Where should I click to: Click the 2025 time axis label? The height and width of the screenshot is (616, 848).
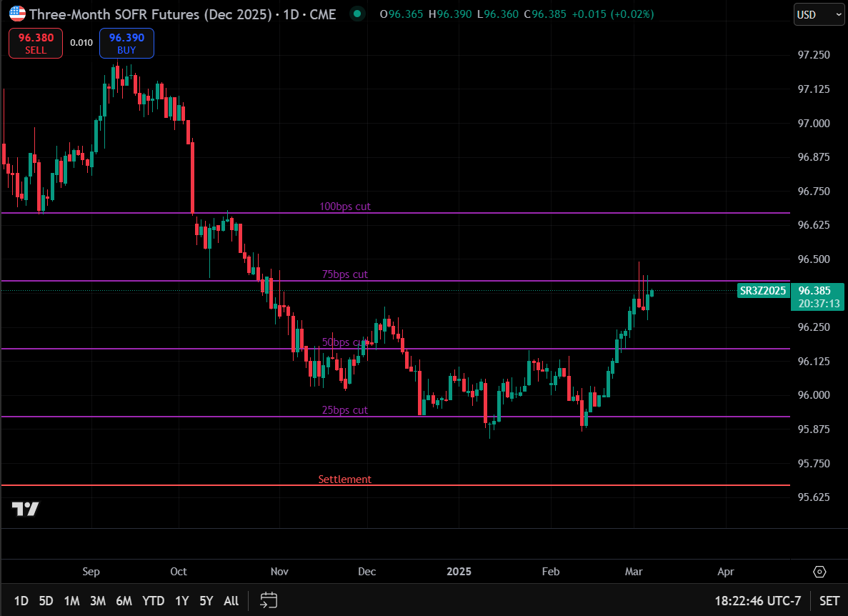pos(459,572)
